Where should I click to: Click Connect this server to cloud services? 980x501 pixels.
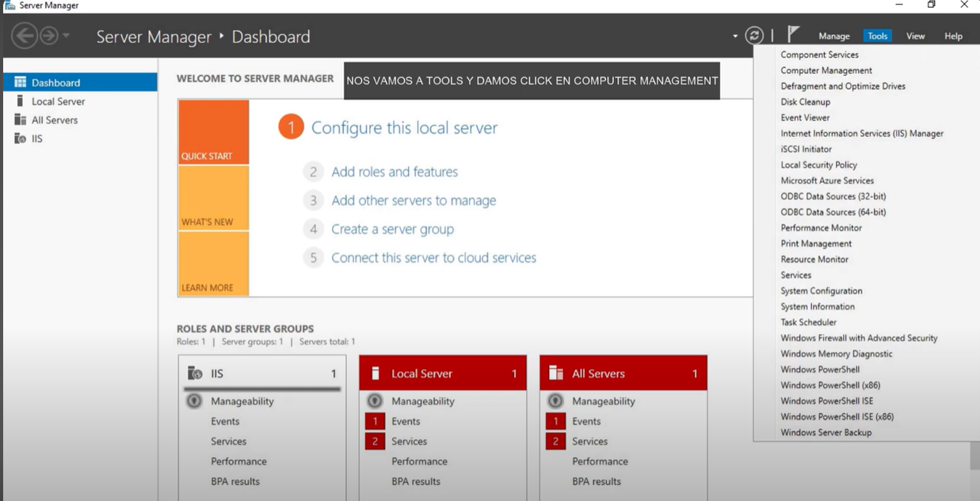[433, 257]
